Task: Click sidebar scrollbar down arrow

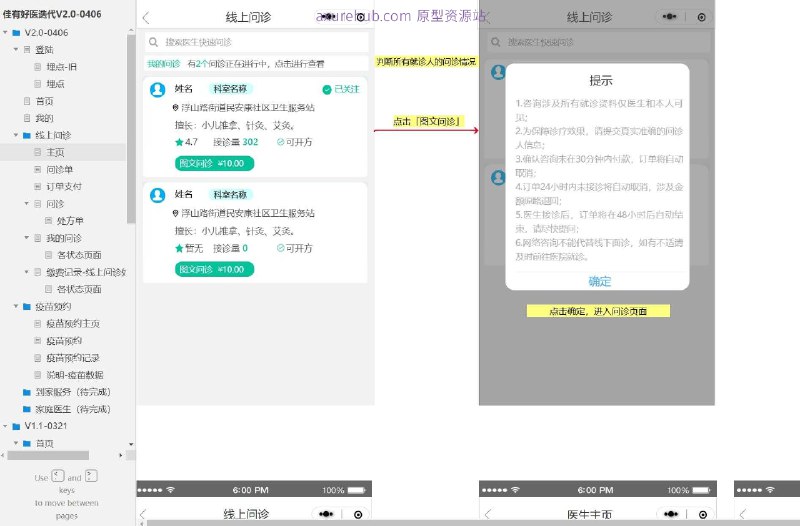Action: coord(131,444)
